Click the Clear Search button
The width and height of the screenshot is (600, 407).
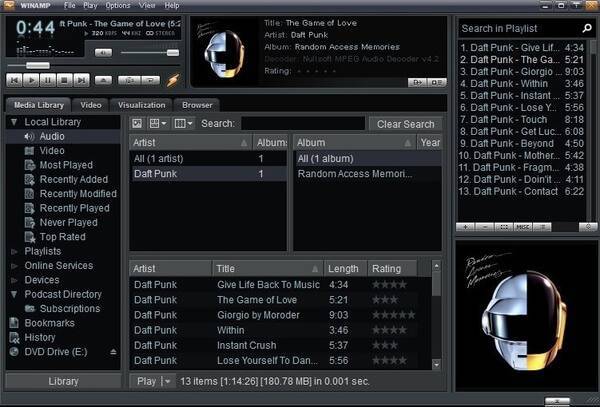405,124
